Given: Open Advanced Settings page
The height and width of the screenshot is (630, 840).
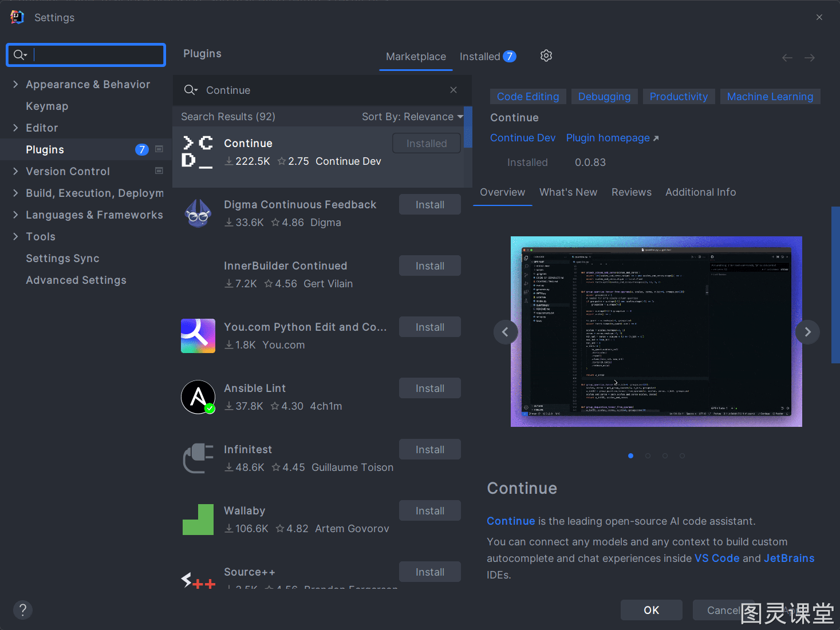Looking at the screenshot, I should click(x=76, y=280).
